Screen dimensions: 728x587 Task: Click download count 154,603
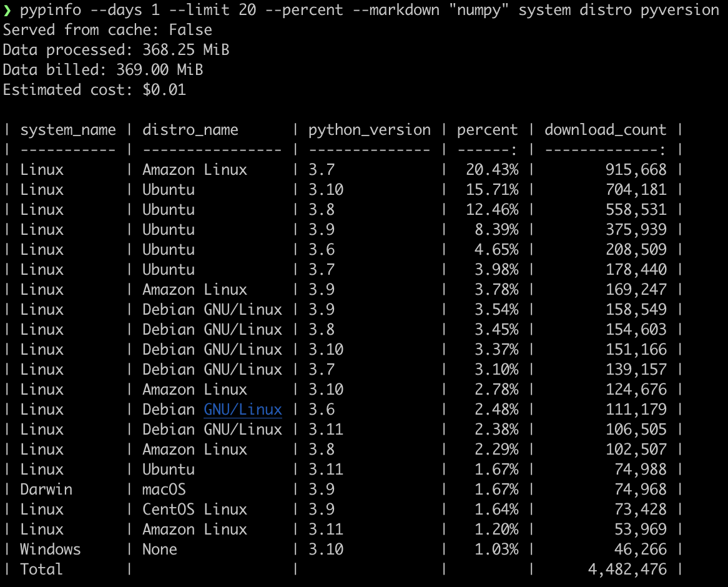coord(636,329)
